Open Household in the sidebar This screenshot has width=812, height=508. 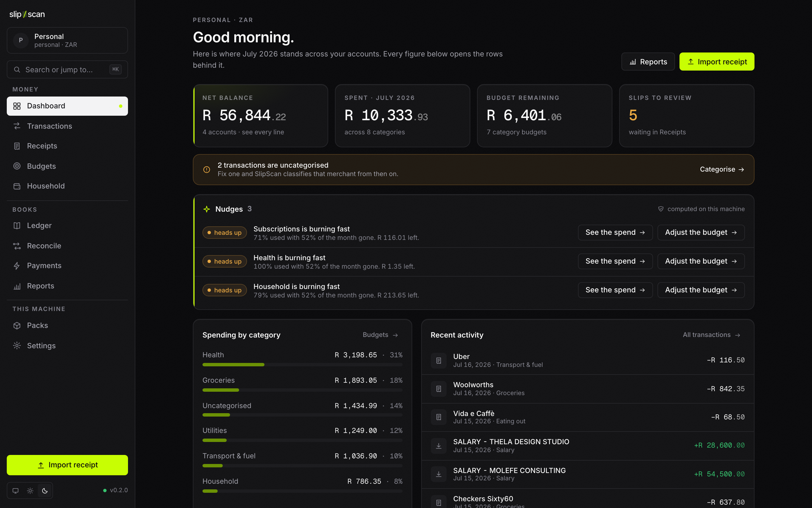click(67, 186)
